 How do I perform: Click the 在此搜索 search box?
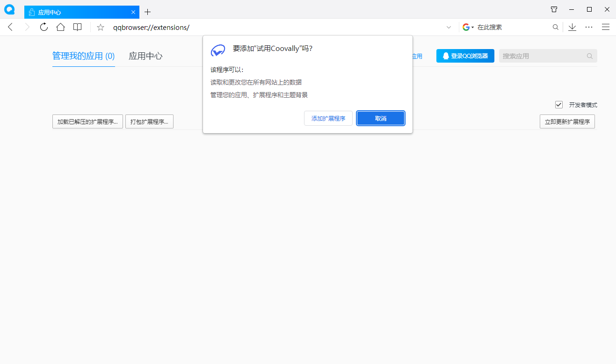tap(512, 27)
